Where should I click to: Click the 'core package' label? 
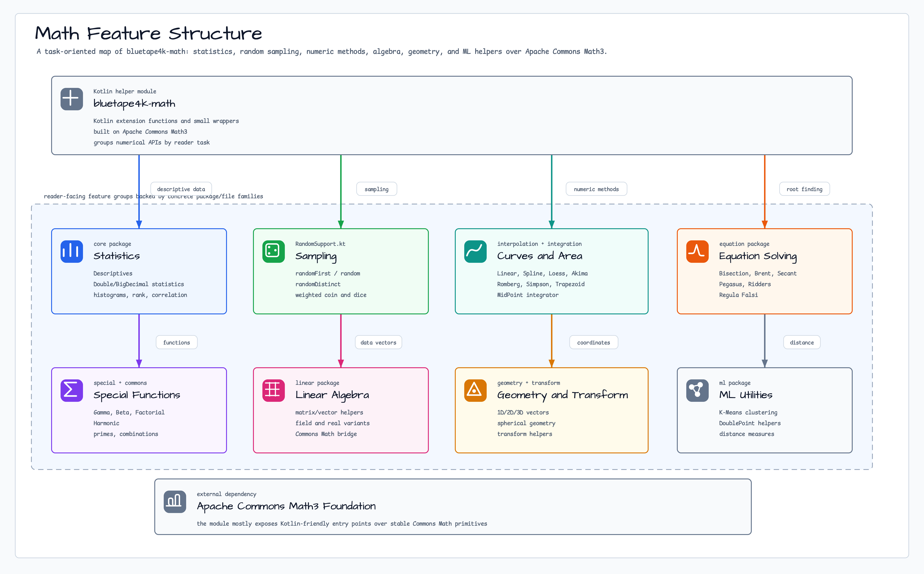112,244
